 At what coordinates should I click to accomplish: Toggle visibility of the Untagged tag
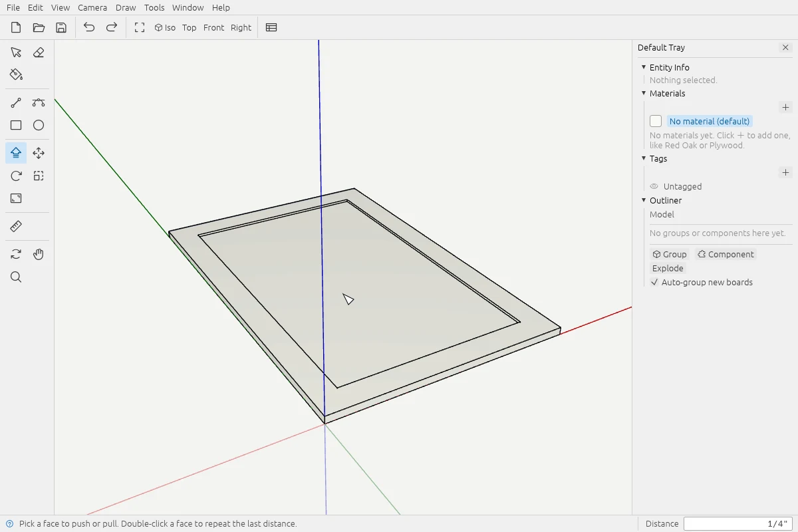click(x=654, y=187)
